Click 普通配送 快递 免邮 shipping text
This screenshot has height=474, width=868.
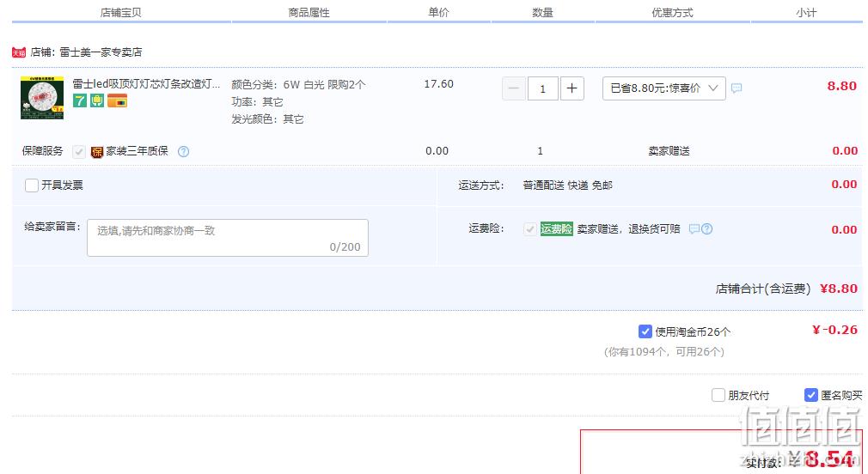tap(567, 185)
